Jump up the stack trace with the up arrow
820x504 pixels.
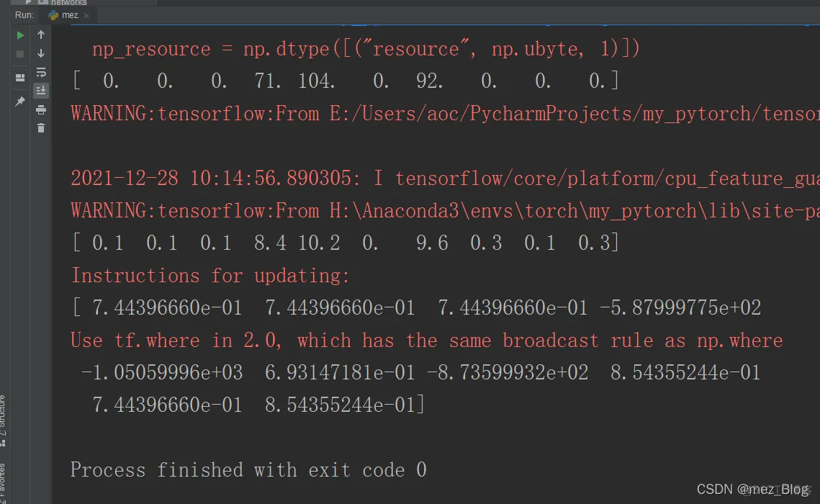point(41,35)
